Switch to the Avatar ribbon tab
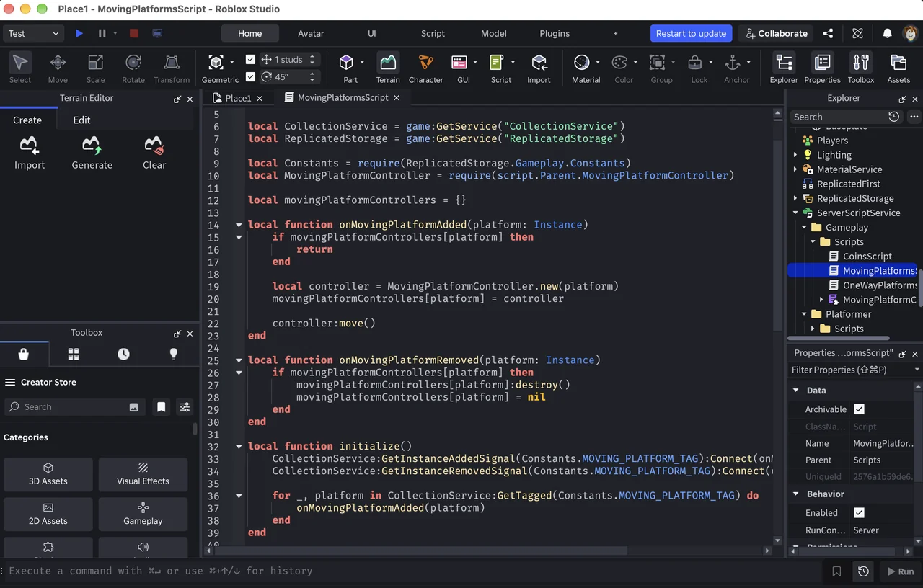This screenshot has height=588, width=923. (x=311, y=33)
